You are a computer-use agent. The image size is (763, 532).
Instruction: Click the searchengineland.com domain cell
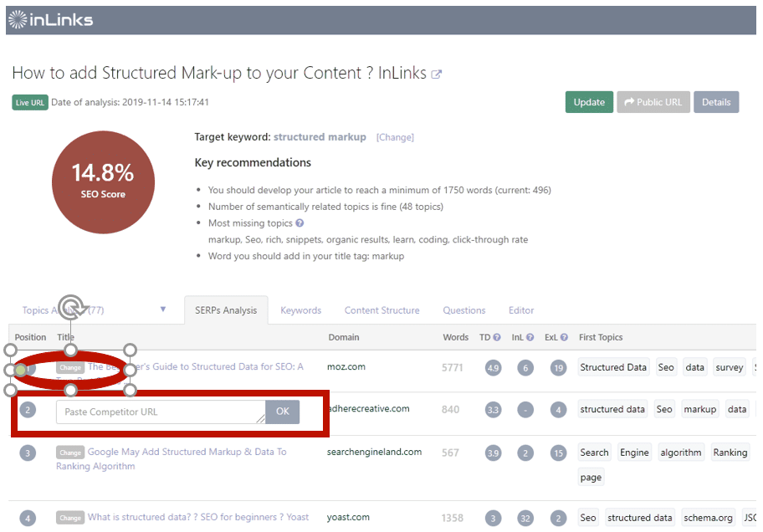click(x=374, y=452)
